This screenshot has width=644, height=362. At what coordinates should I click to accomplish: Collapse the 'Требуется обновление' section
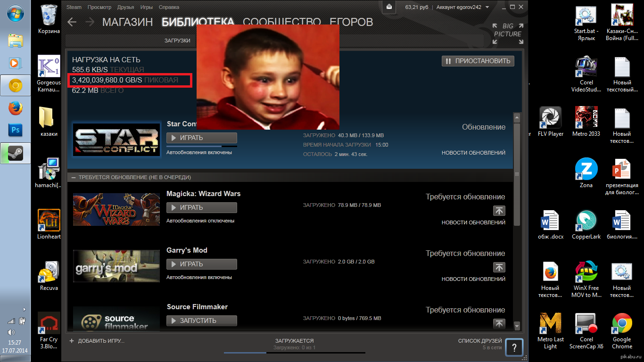[74, 177]
